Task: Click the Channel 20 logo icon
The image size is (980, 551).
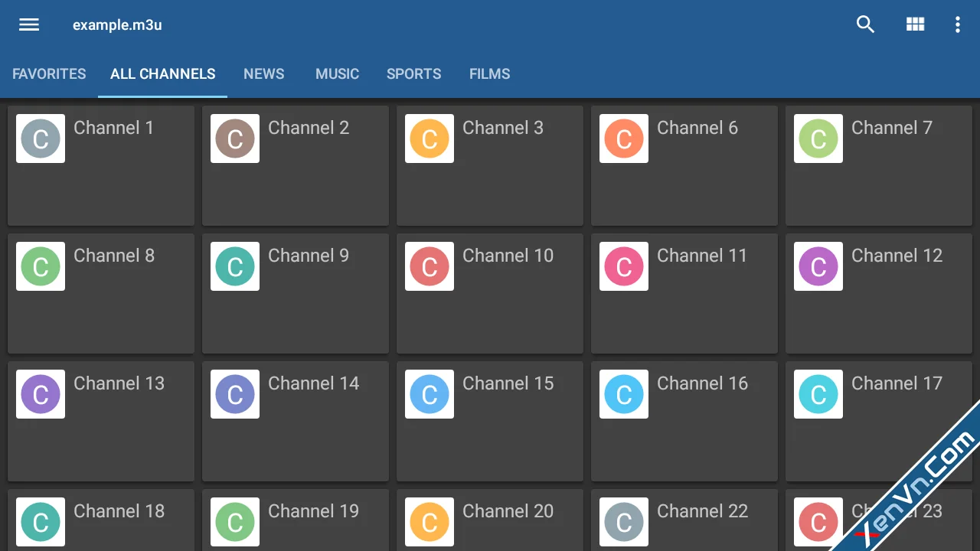Action: [430, 522]
